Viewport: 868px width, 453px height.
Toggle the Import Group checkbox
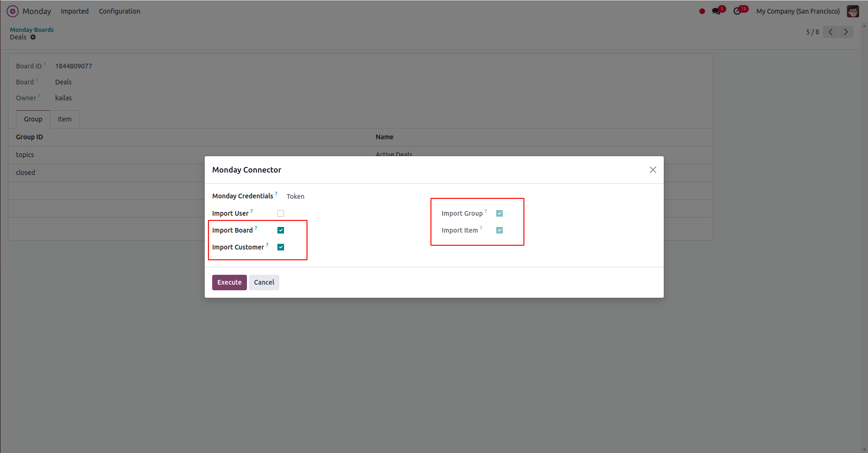point(499,213)
